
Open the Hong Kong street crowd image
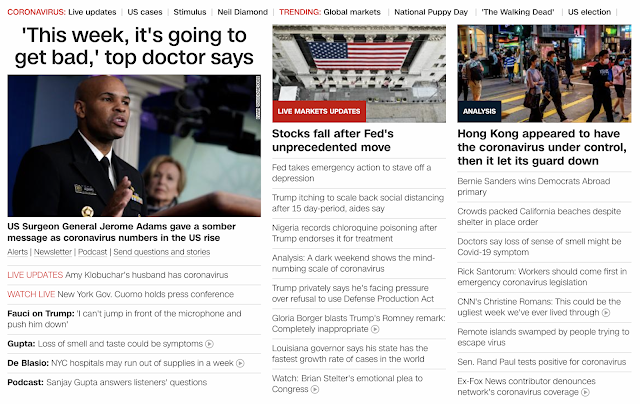(x=544, y=73)
